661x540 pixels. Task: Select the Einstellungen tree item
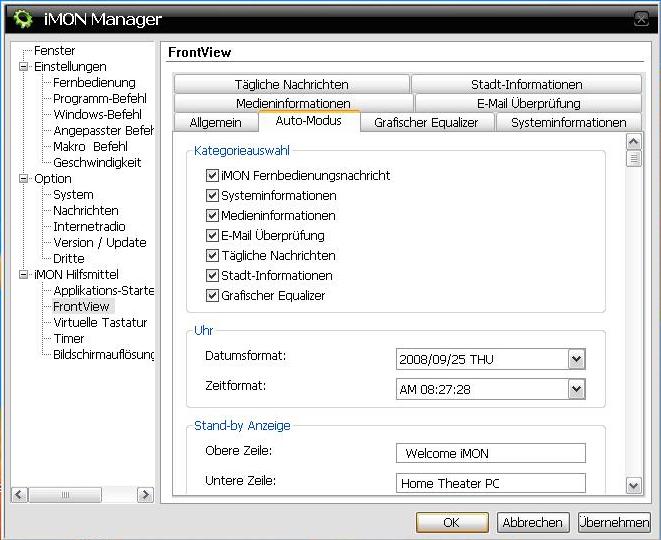pos(70,67)
